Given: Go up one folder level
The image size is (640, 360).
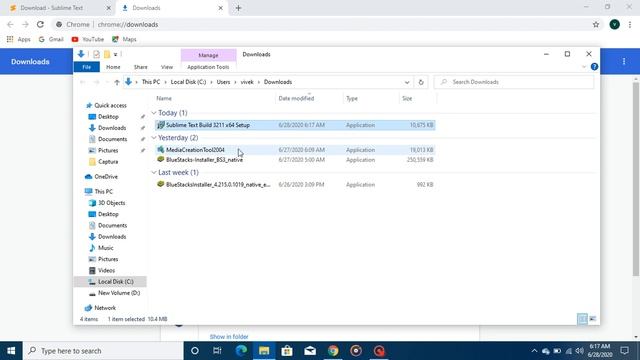Looking at the screenshot, I should (x=117, y=82).
